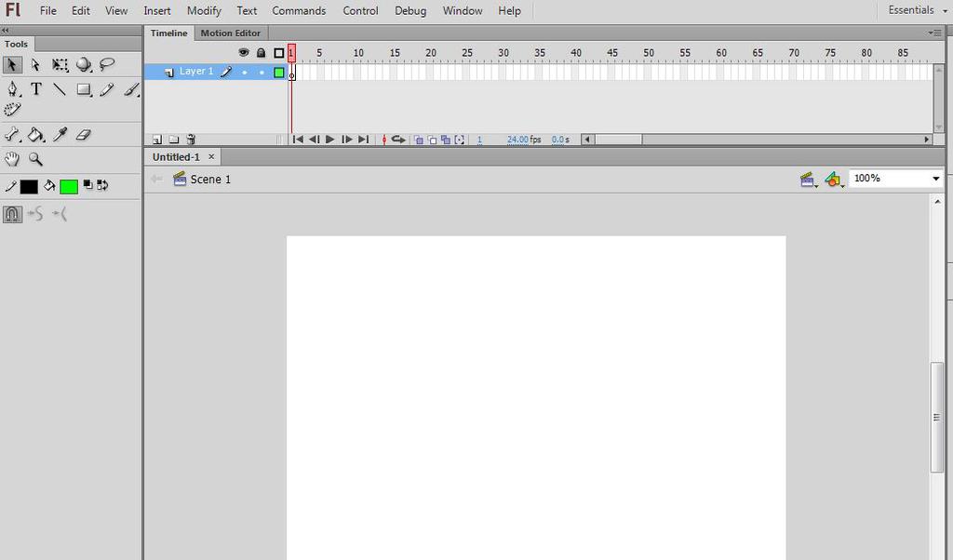This screenshot has height=560, width=953.
Task: Click the Smooth option icon in Tools
Action: tap(36, 214)
